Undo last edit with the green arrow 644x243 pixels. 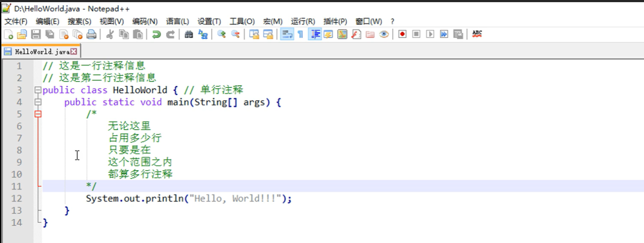[x=157, y=34]
